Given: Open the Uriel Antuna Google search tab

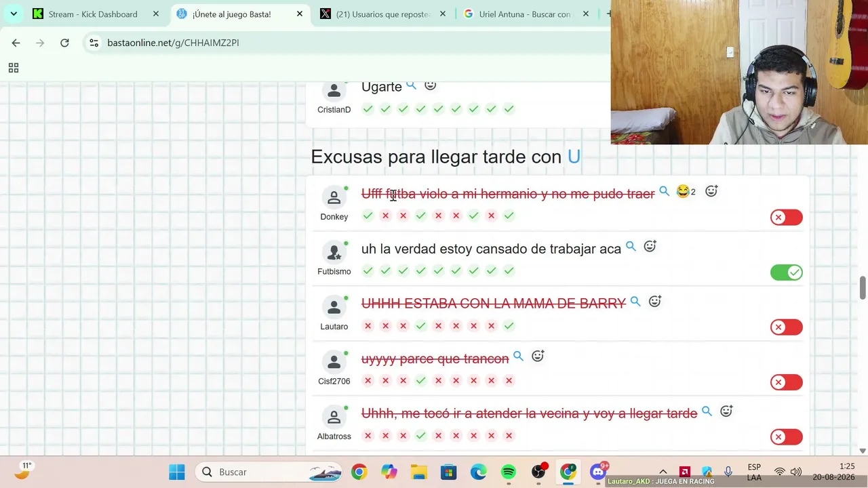Looking at the screenshot, I should coord(524,14).
